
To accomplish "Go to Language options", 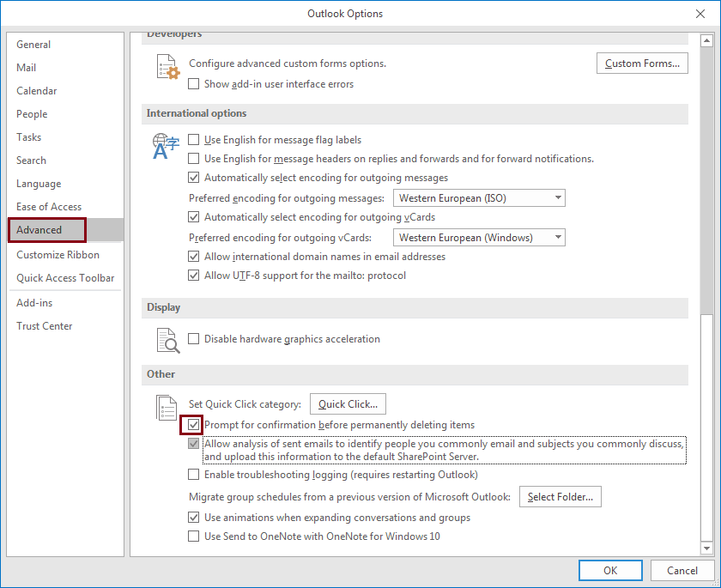I will 65,184.
